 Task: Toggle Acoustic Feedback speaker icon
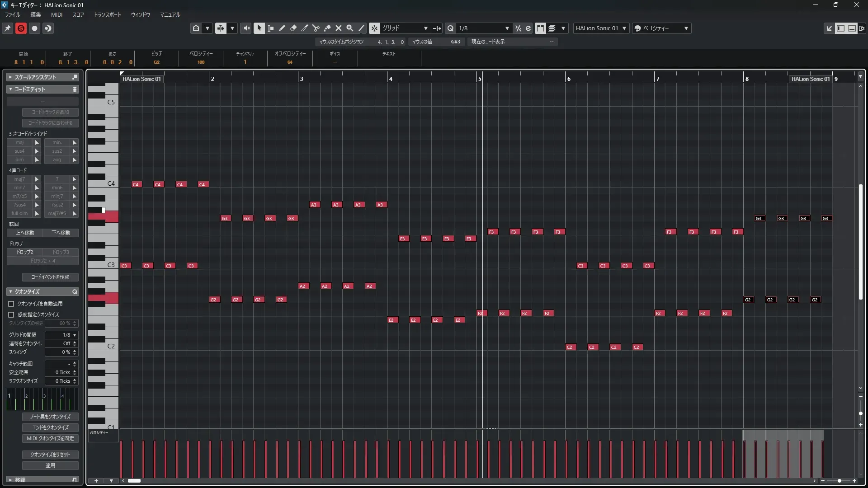(245, 28)
